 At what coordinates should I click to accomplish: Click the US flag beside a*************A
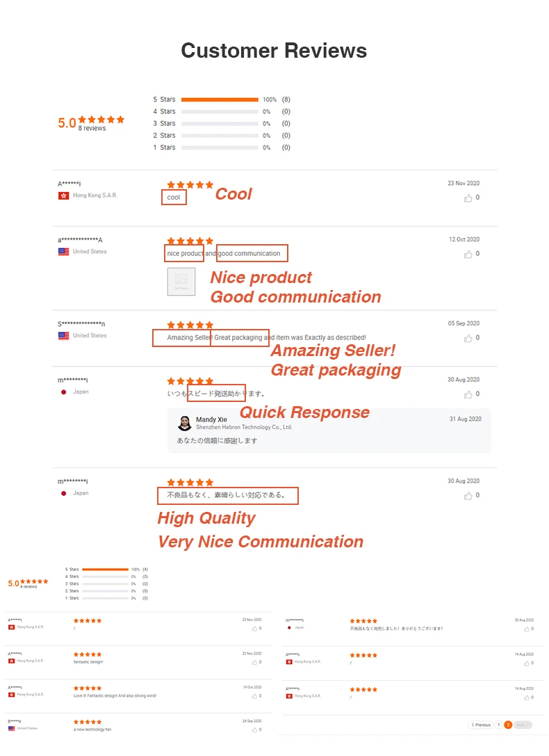[63, 252]
